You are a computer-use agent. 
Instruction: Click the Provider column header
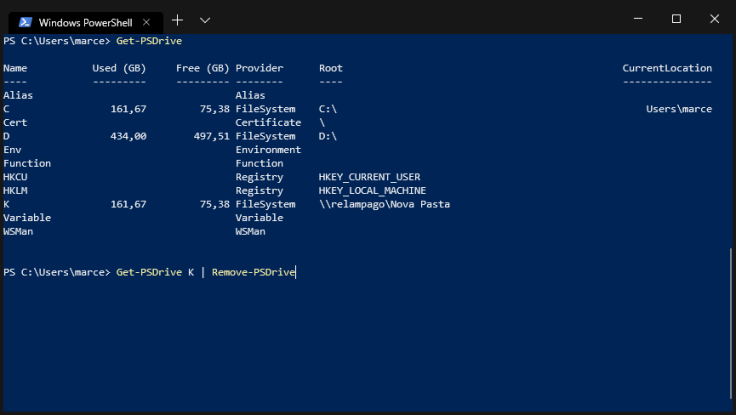(x=259, y=68)
